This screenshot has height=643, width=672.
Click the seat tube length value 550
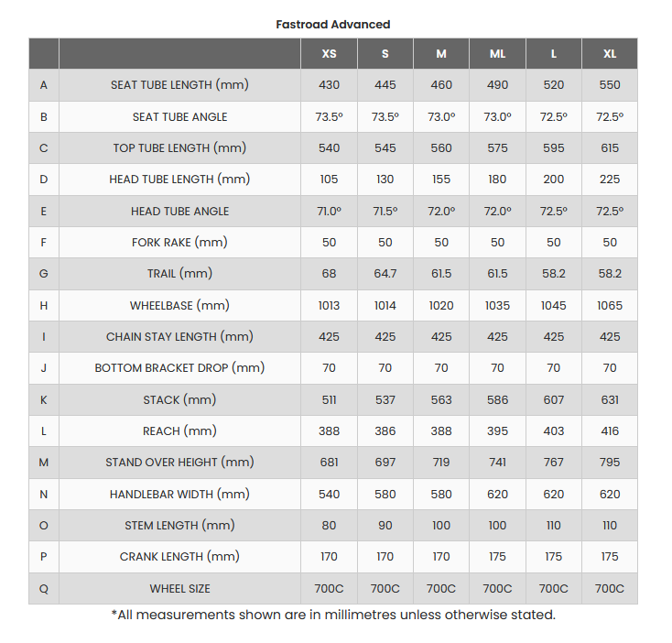(x=610, y=85)
